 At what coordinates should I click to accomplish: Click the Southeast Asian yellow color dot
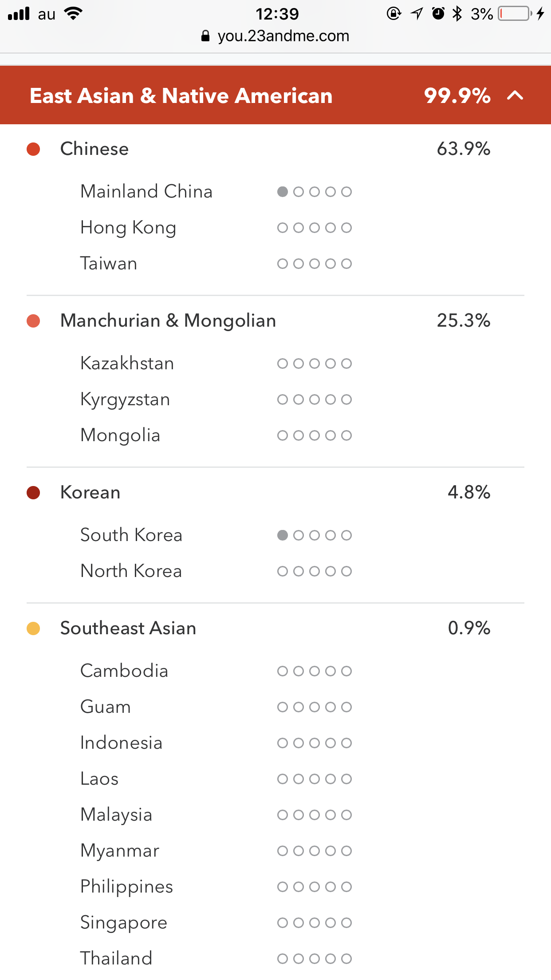(33, 628)
